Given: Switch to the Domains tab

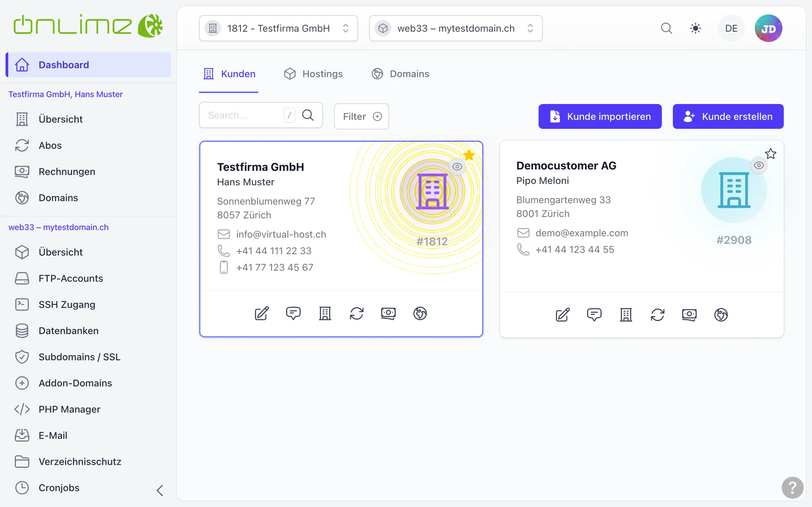Looking at the screenshot, I should click(x=400, y=74).
